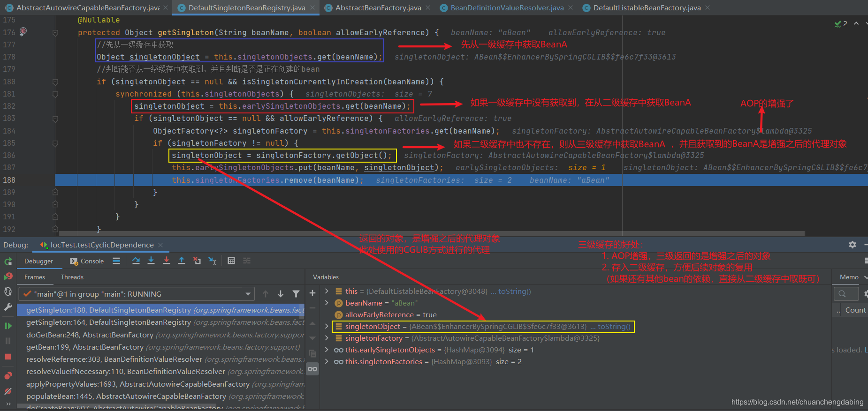868x411 pixels.
Task: Select frame resolveReference:303, BeanDefinitionValueResolver
Action: (160, 359)
